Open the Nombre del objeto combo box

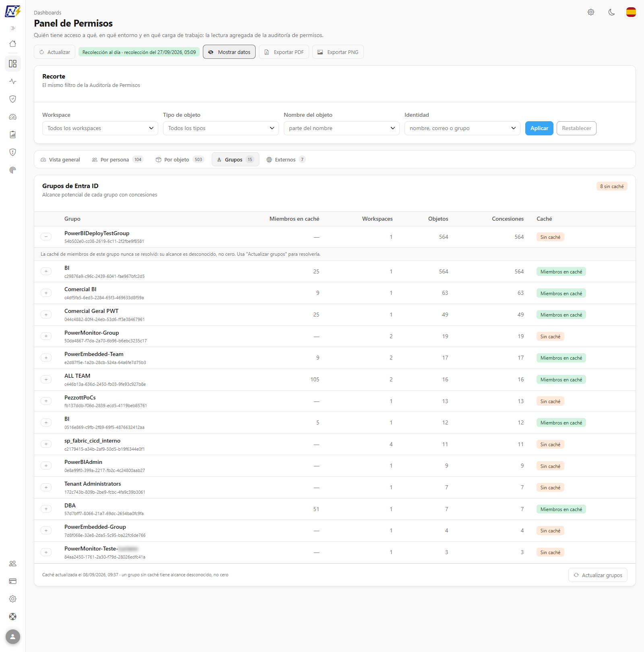tap(342, 128)
